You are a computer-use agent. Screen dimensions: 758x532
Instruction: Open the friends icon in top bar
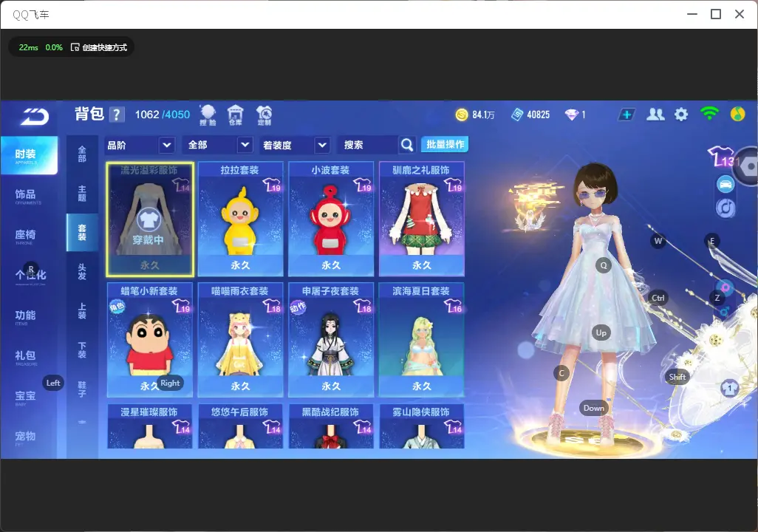[655, 114]
